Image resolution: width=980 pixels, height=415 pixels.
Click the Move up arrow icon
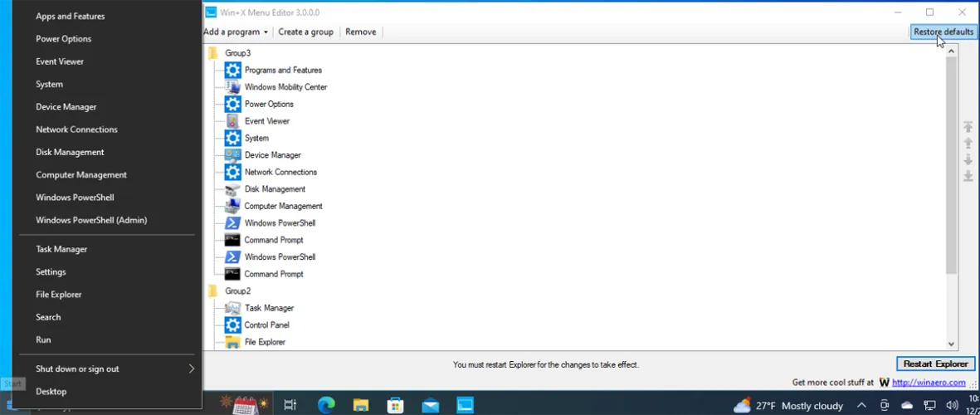coord(968,144)
